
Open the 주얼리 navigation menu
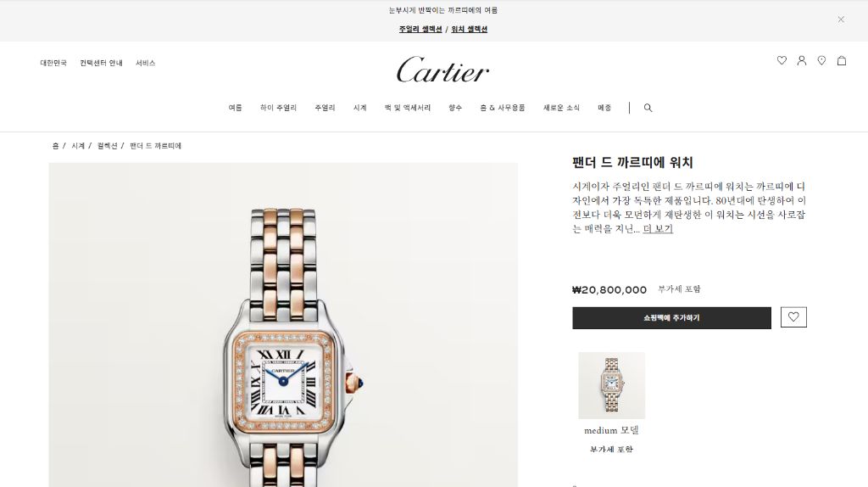(x=325, y=108)
